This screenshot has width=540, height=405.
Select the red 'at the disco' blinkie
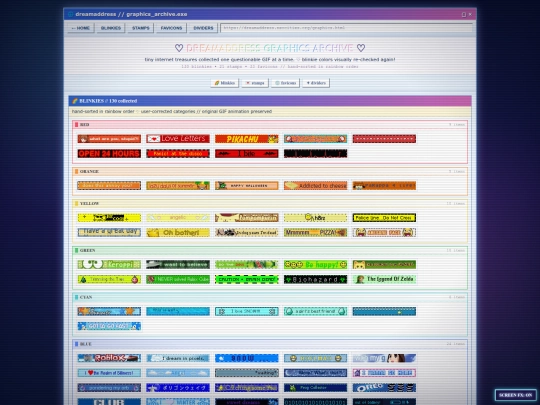[178, 154]
